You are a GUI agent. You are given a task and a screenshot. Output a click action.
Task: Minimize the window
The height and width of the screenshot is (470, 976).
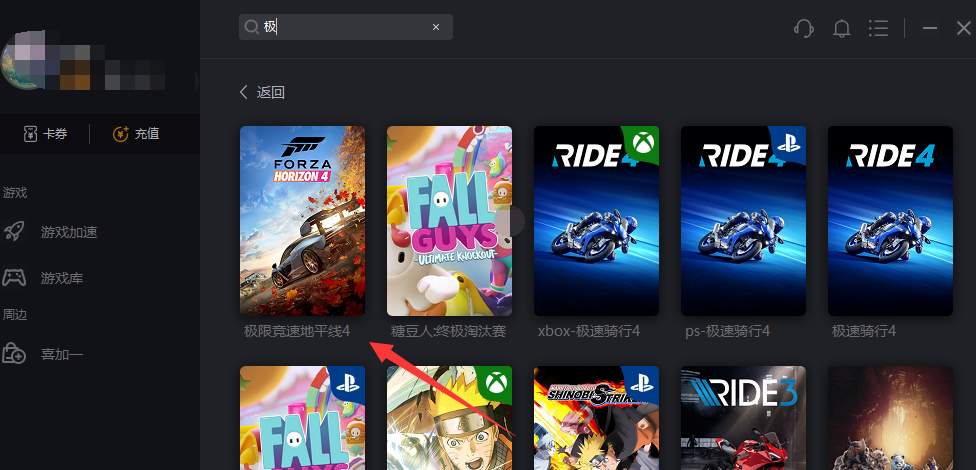pyautogui.click(x=930, y=28)
